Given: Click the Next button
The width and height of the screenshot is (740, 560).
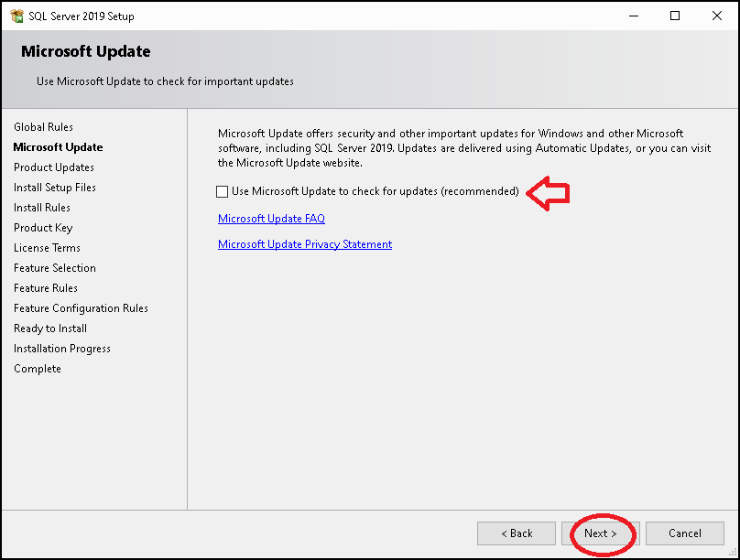Looking at the screenshot, I should tap(601, 533).
